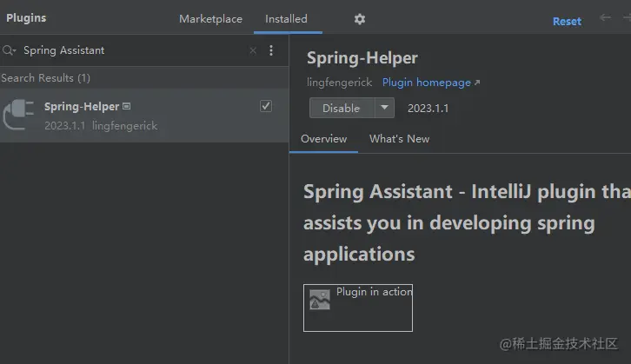Click the search magnifier history icon
The image size is (631, 364).
(x=9, y=50)
